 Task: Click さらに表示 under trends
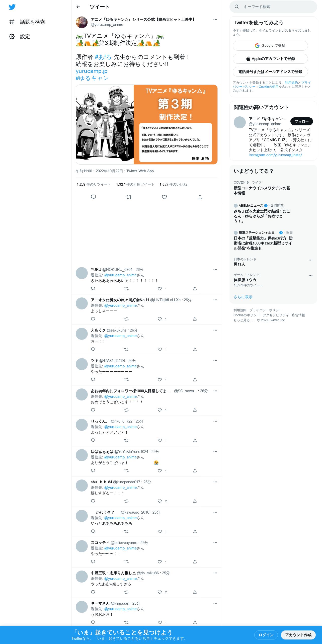tap(243, 297)
